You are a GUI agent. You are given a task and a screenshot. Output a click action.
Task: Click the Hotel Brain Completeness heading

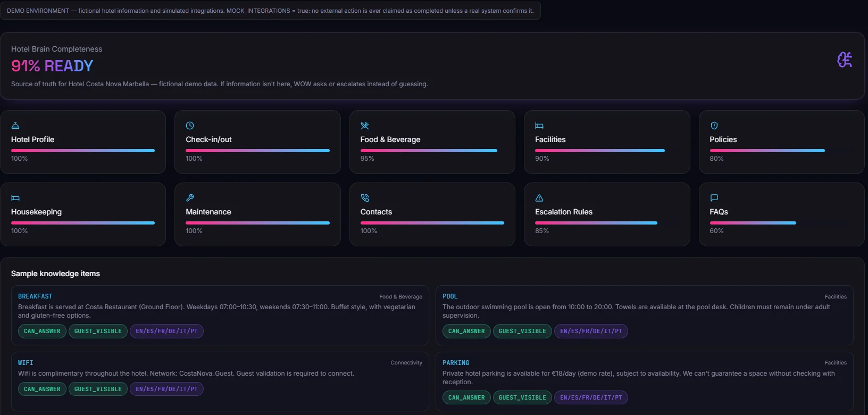56,49
